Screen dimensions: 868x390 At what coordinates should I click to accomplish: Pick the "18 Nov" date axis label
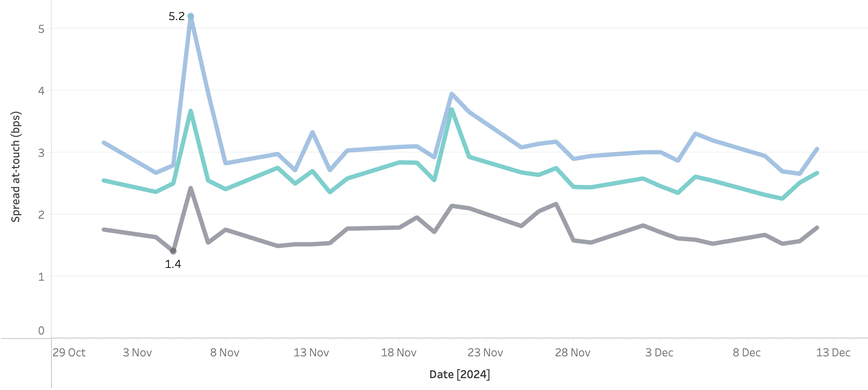(x=399, y=353)
